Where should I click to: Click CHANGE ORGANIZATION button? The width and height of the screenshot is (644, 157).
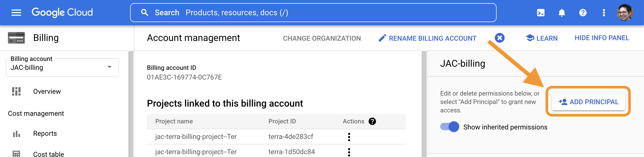point(322,38)
